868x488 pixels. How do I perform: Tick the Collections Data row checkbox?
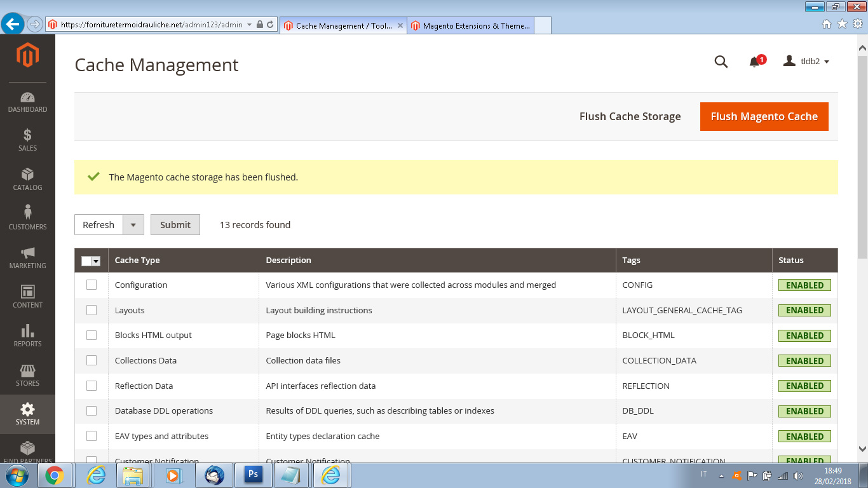tap(92, 360)
